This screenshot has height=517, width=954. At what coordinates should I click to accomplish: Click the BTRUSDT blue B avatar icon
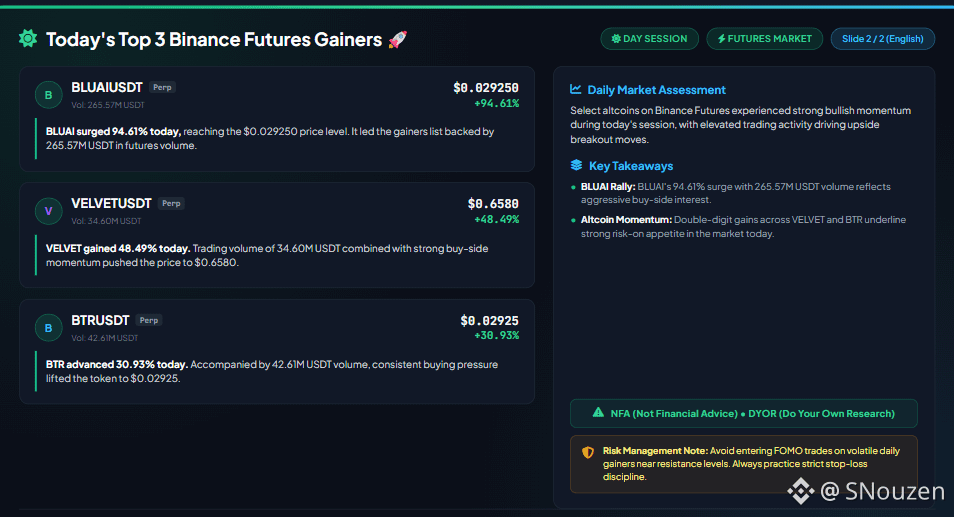(49, 328)
